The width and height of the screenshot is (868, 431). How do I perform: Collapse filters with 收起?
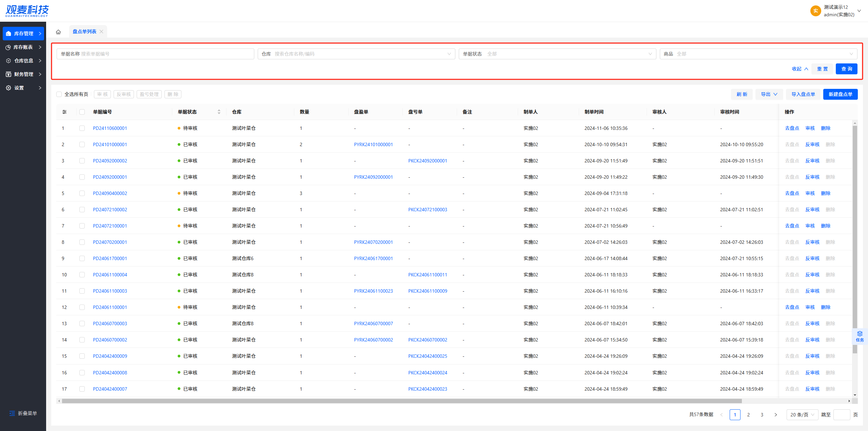(800, 69)
